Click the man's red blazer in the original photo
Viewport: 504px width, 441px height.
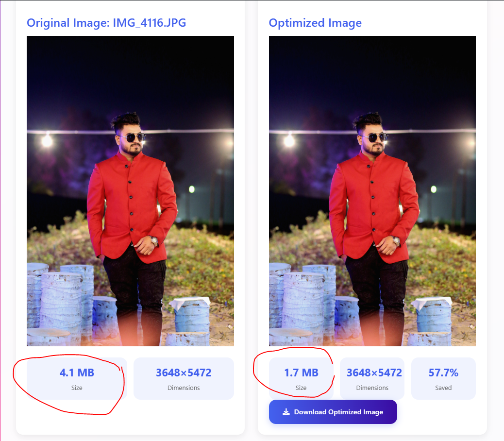coord(130,199)
